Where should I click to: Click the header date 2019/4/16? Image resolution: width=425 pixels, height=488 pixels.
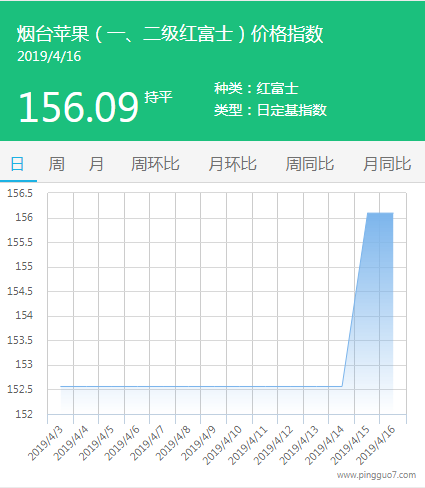click(49, 56)
